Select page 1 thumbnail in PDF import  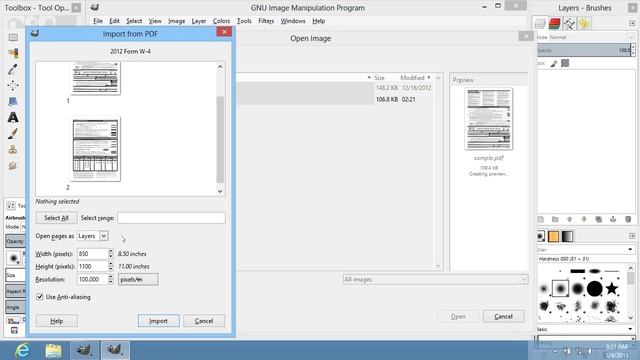coord(96,78)
